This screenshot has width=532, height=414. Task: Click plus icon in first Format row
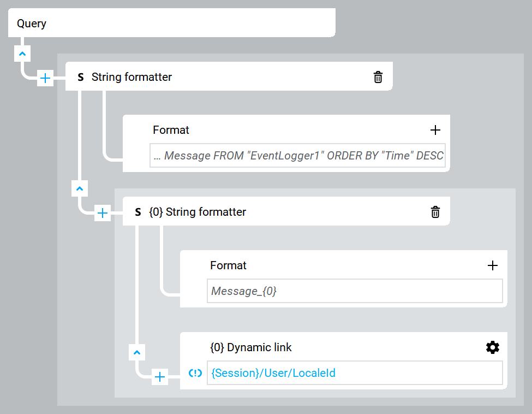[x=435, y=130]
